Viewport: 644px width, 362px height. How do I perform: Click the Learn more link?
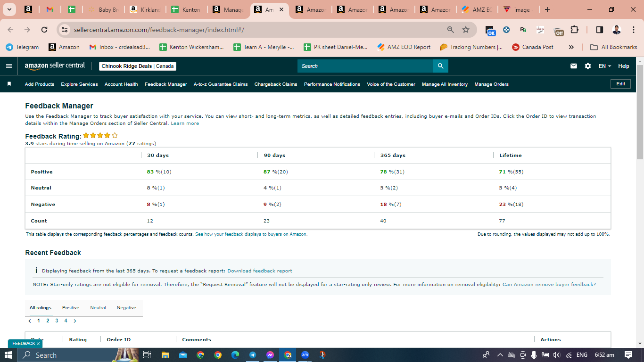(185, 123)
